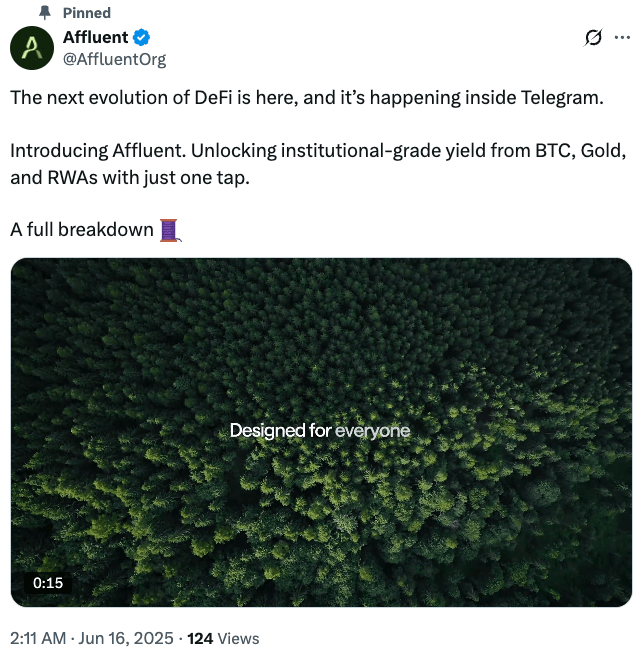Open the three-dot More options menu
Viewport: 643px width, 649px height.
[623, 38]
